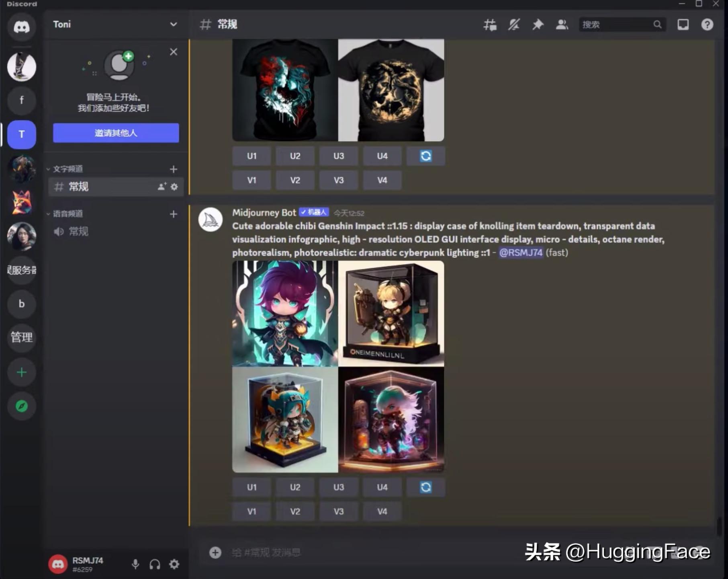Open the server with letter f icon

[x=22, y=100]
